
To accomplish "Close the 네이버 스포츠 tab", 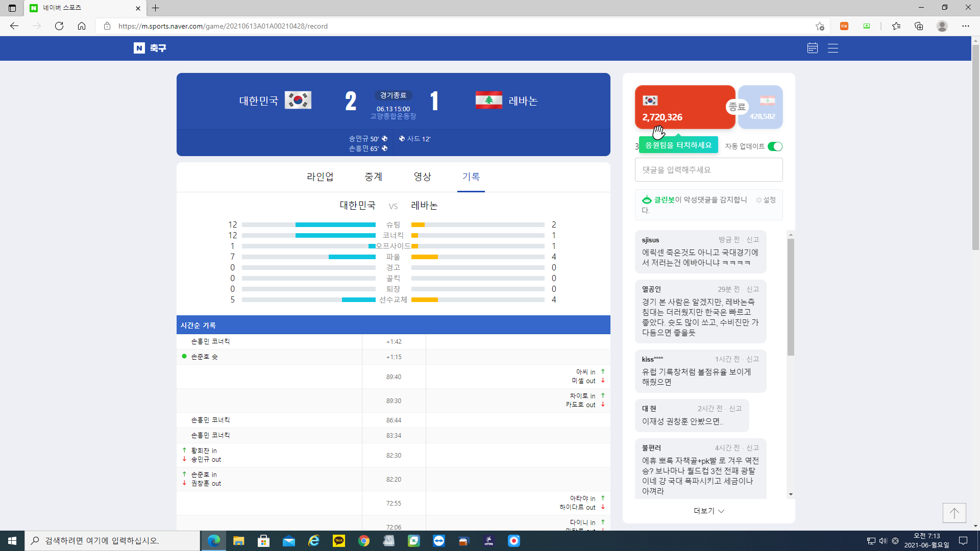I will [138, 8].
